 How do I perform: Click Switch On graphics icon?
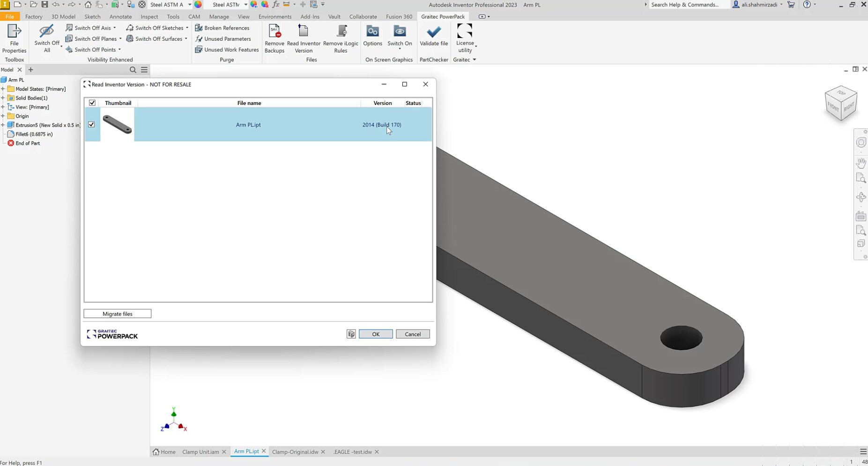[x=400, y=32]
